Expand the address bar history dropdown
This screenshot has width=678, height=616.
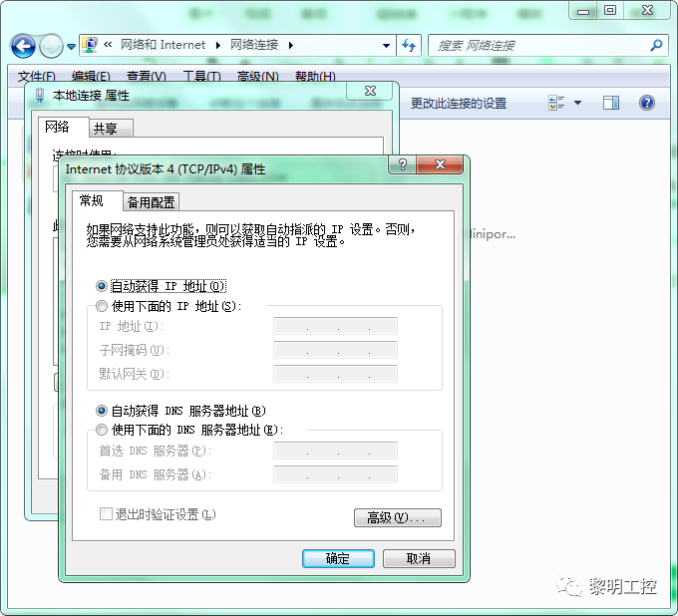click(386, 46)
